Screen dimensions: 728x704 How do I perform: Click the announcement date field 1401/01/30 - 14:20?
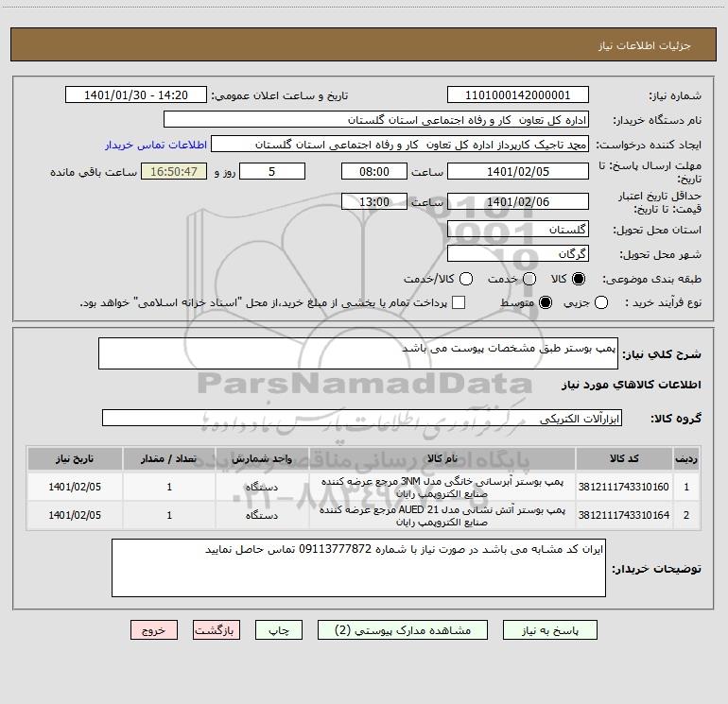[136, 94]
